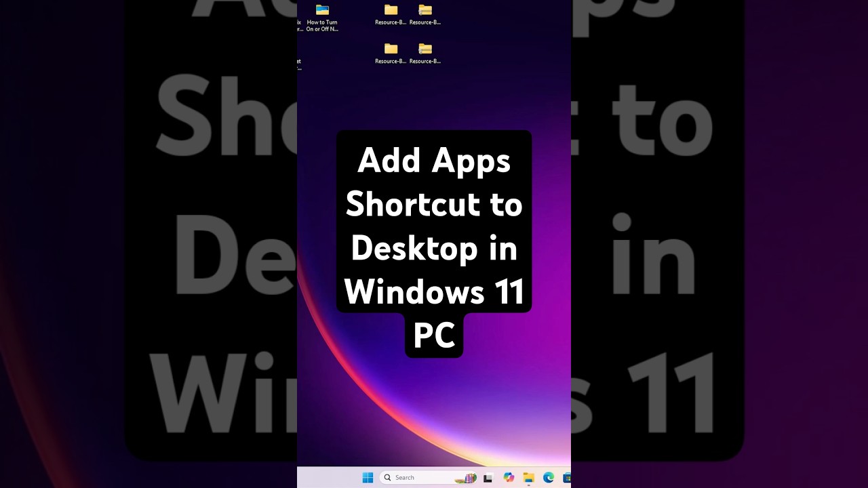
Task: Open File Explorer from the taskbar
Action: coord(529,478)
